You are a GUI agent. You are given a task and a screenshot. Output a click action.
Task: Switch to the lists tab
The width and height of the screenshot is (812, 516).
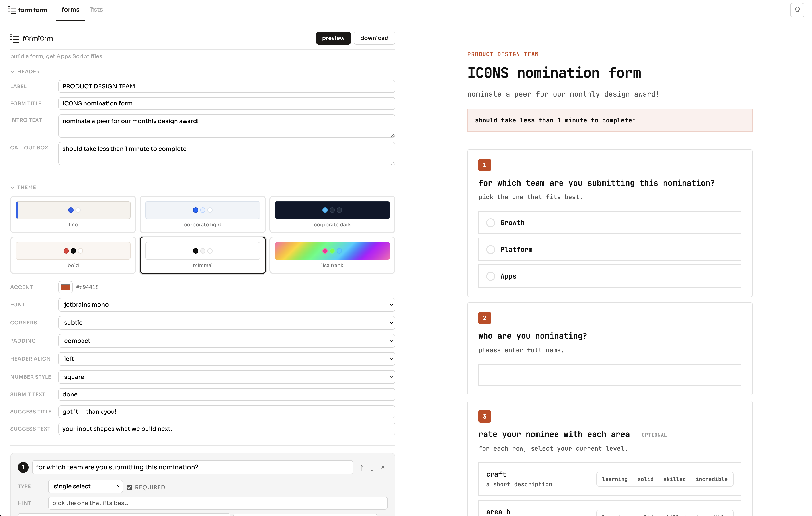(x=96, y=10)
